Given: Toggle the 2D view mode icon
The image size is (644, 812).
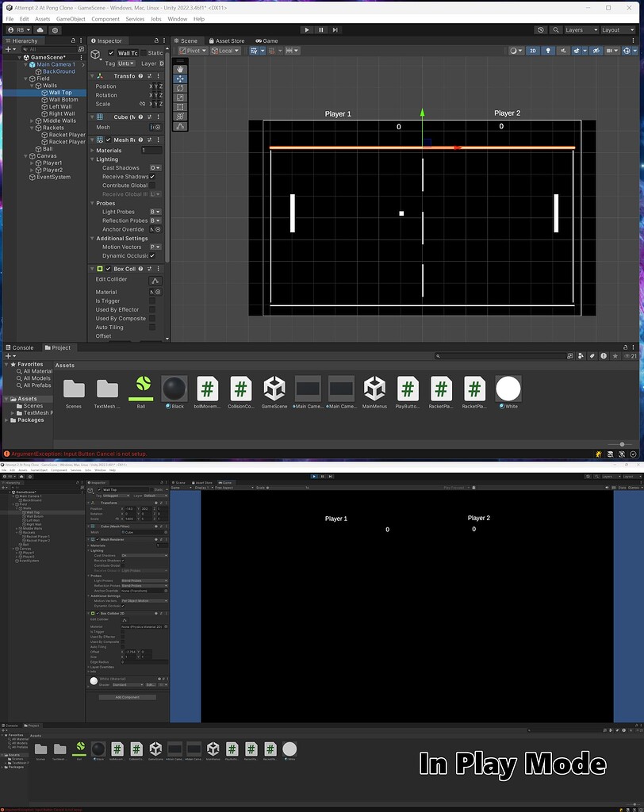Looking at the screenshot, I should [533, 51].
